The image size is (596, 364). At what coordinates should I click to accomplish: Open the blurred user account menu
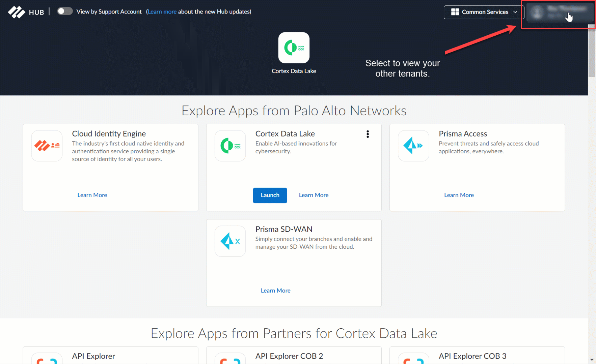pos(560,12)
